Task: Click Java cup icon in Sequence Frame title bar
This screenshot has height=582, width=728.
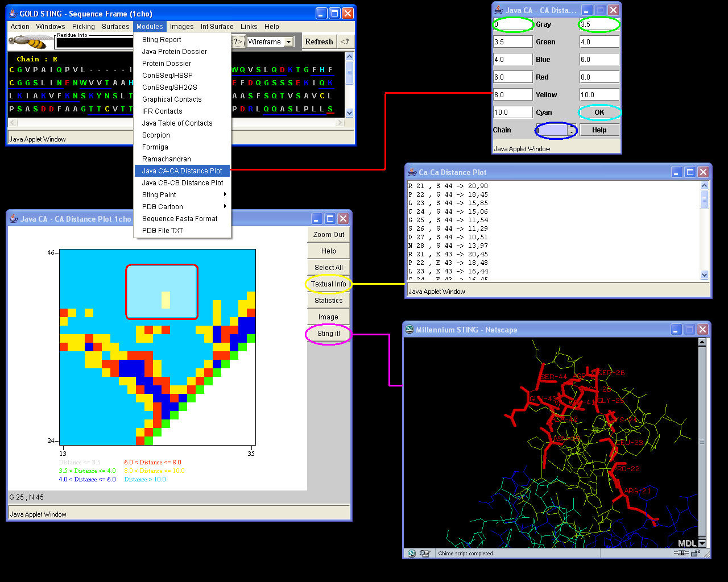Action: (13, 13)
